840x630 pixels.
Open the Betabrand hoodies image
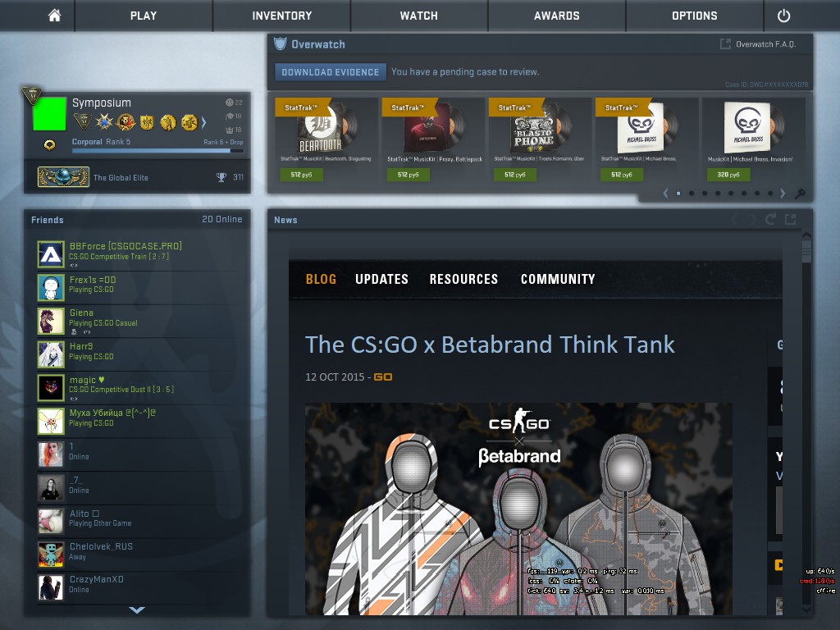(x=518, y=509)
